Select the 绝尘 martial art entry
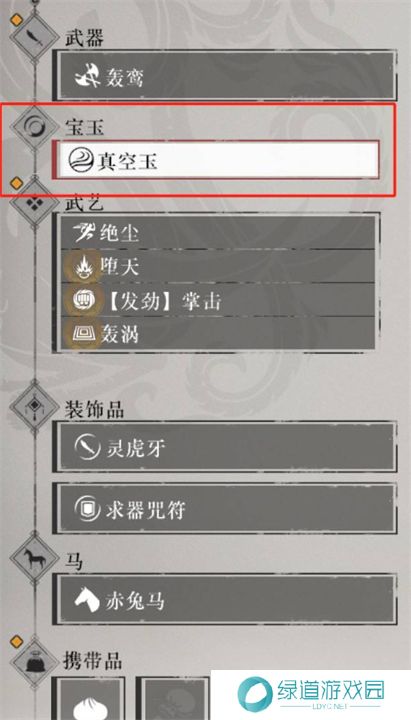This screenshot has width=411, height=720. [x=218, y=233]
